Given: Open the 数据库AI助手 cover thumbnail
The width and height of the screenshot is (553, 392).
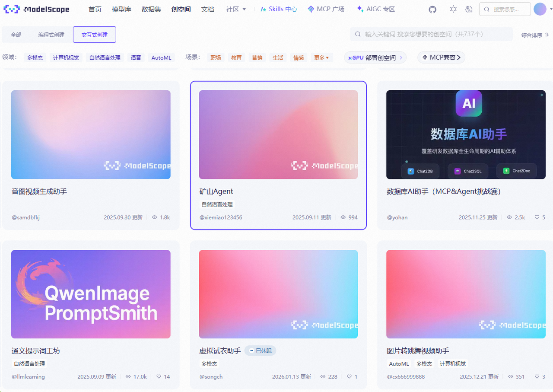Looking at the screenshot, I should pos(466,134).
